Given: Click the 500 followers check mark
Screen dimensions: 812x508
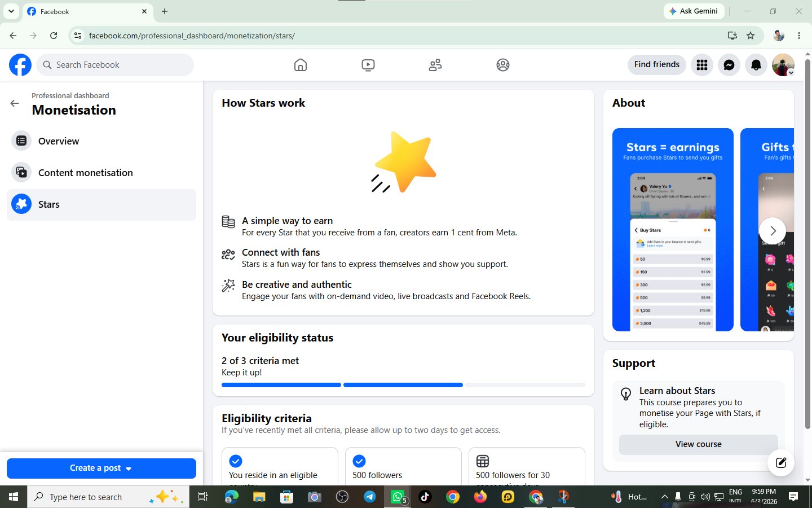Looking at the screenshot, I should click(x=359, y=461).
